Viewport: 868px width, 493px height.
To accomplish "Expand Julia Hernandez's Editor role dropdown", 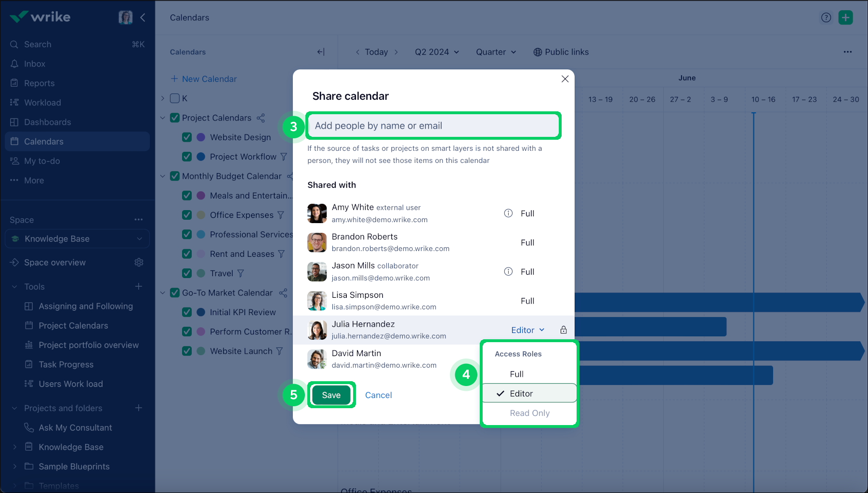I will click(x=527, y=330).
